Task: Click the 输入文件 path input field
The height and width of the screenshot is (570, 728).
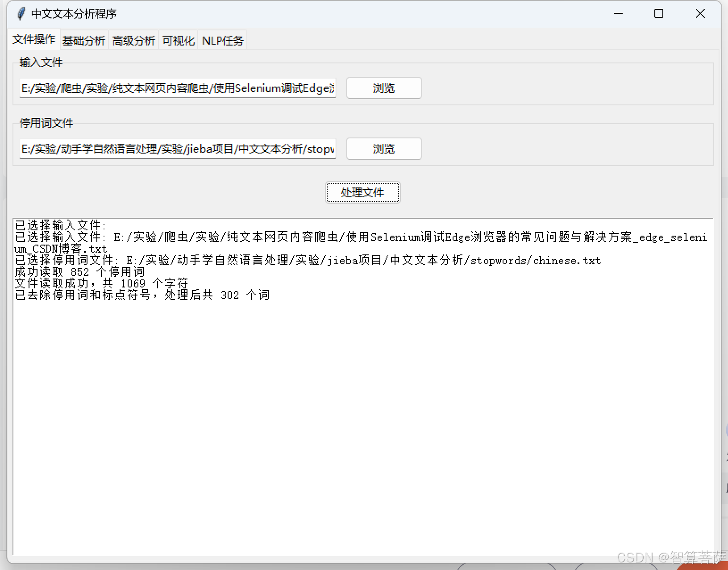Action: click(177, 88)
